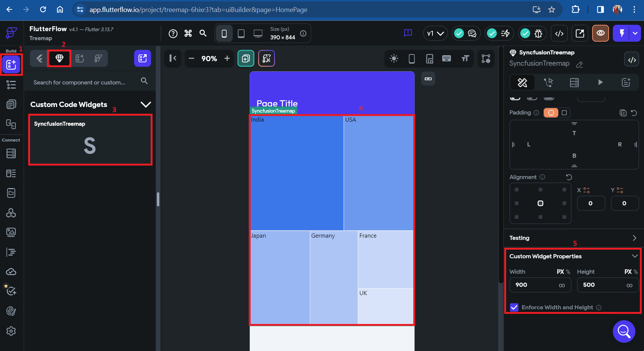Select individual-sides padding mode toggle

coord(564,113)
